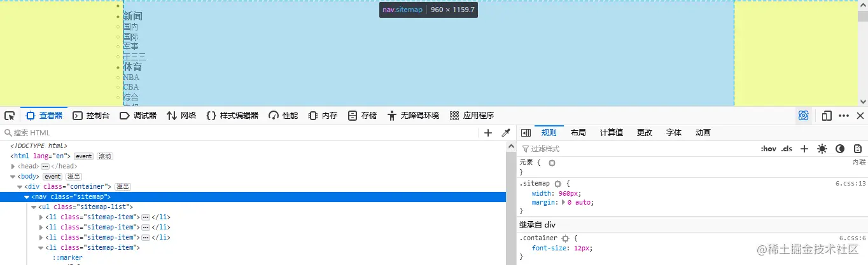Screen dimensions: 868x265
Task: Expand the third li sitemap-item node
Action: [x=41, y=237]
